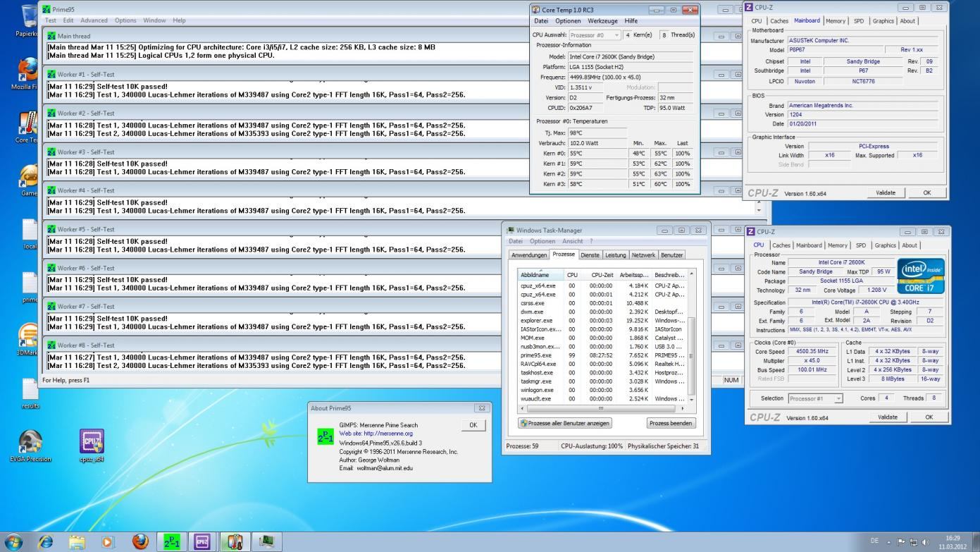Expand the Processor #1 selection dropdown

tap(815, 398)
